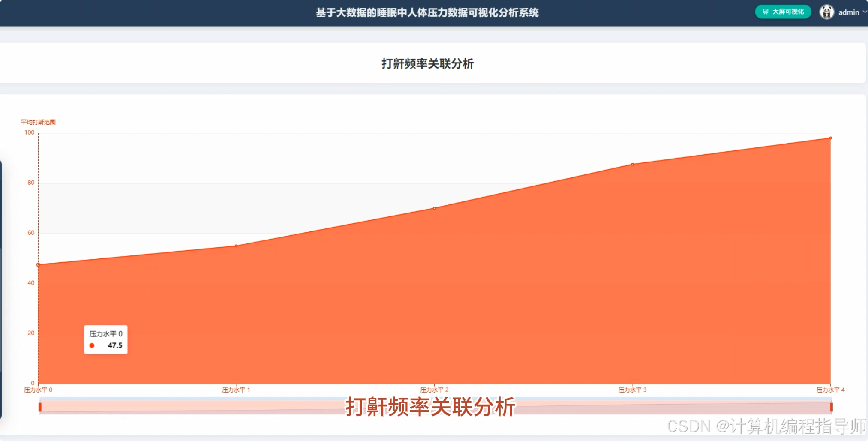Click the y-axis title 平均打鼾范围
The image size is (868, 441).
pos(38,122)
